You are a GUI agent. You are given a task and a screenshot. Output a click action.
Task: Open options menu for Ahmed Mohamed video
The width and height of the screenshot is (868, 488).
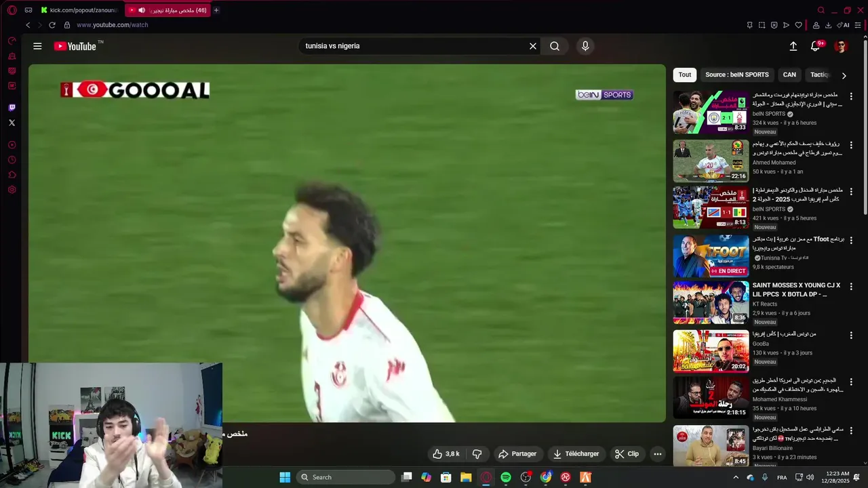pyautogui.click(x=851, y=146)
